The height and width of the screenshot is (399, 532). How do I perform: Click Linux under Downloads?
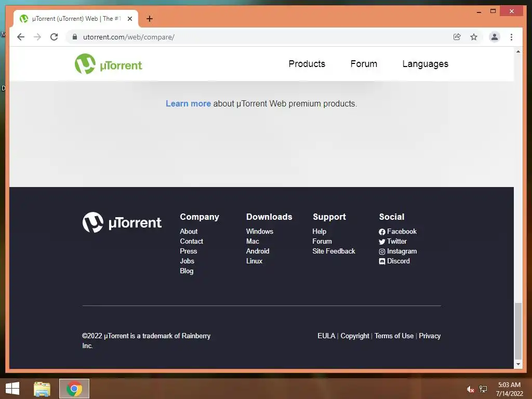pyautogui.click(x=254, y=261)
